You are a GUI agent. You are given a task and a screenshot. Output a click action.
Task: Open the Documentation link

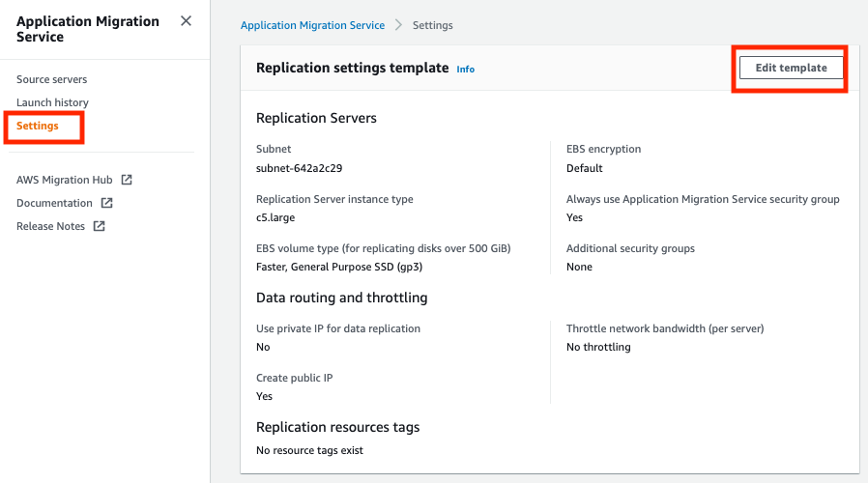pos(54,203)
